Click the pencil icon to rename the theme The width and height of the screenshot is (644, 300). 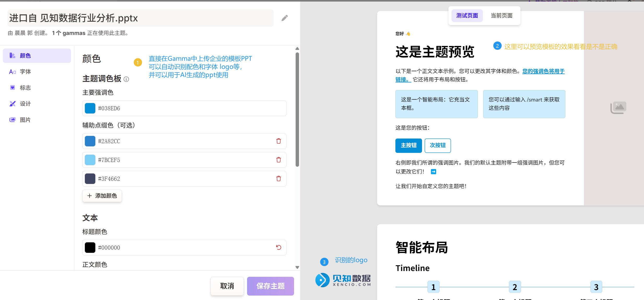[285, 18]
